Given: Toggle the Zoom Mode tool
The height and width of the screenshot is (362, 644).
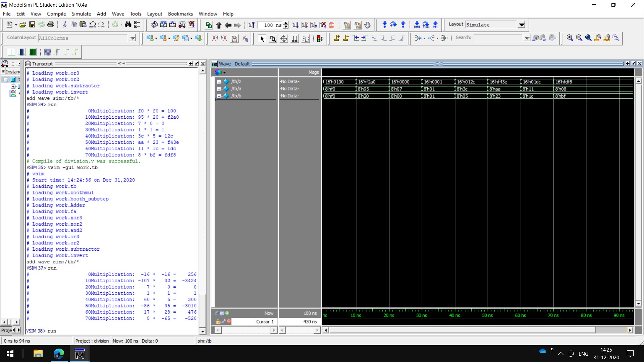Looking at the screenshot, I should [x=273, y=39].
